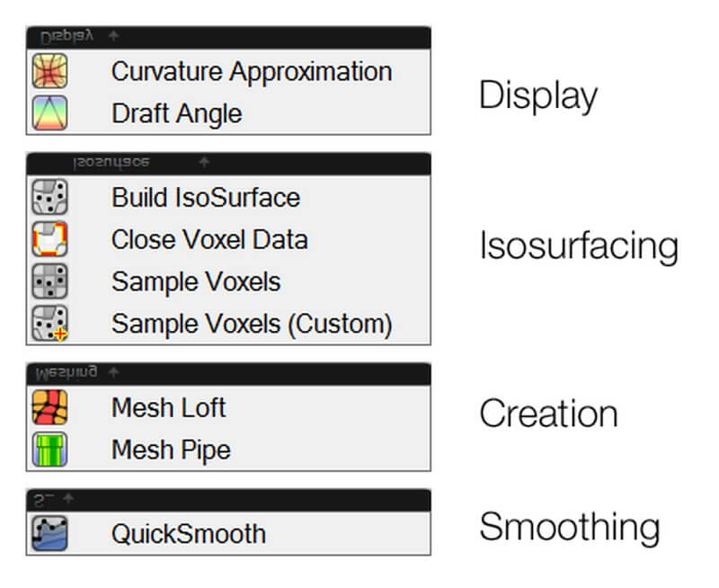
Task: Run the QuickSmooth text entry
Action: pyautogui.click(x=188, y=533)
